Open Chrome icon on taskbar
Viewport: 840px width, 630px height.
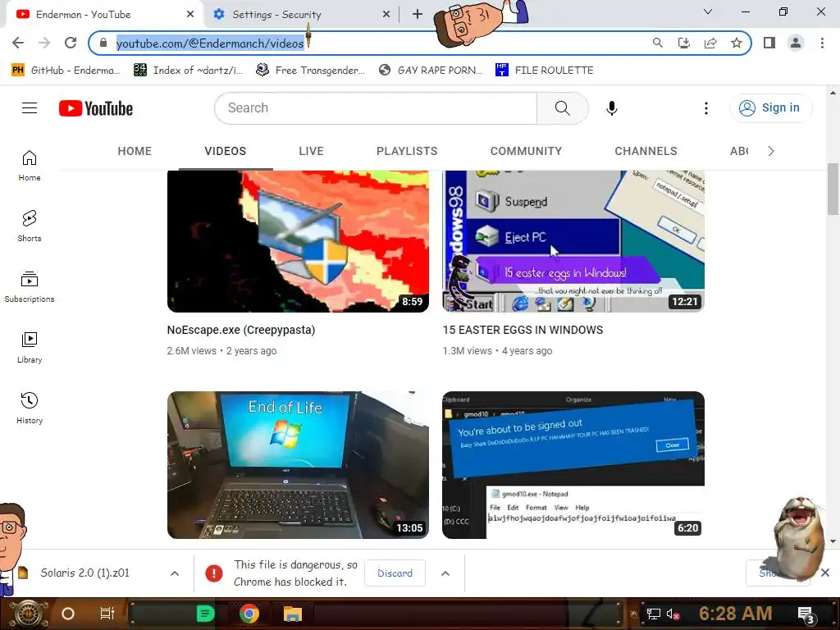point(249,614)
